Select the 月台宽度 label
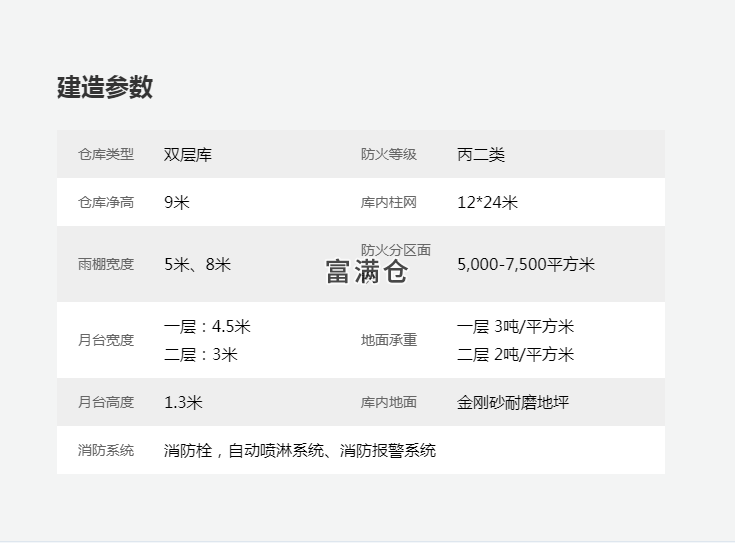The height and width of the screenshot is (543, 735). coord(106,340)
